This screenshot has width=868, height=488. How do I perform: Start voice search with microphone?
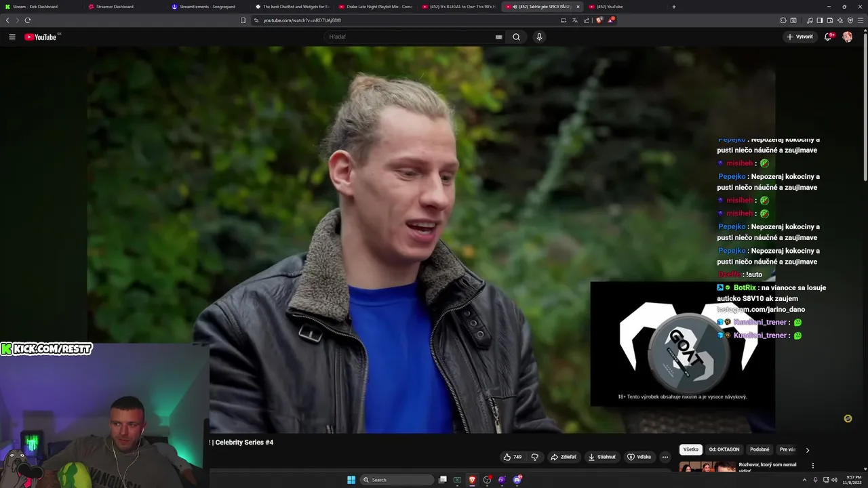coord(539,37)
